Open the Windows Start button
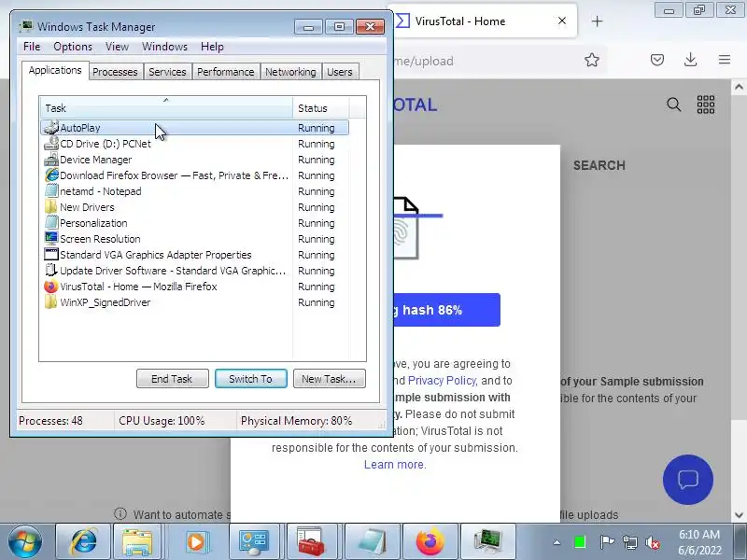 pyautogui.click(x=25, y=541)
